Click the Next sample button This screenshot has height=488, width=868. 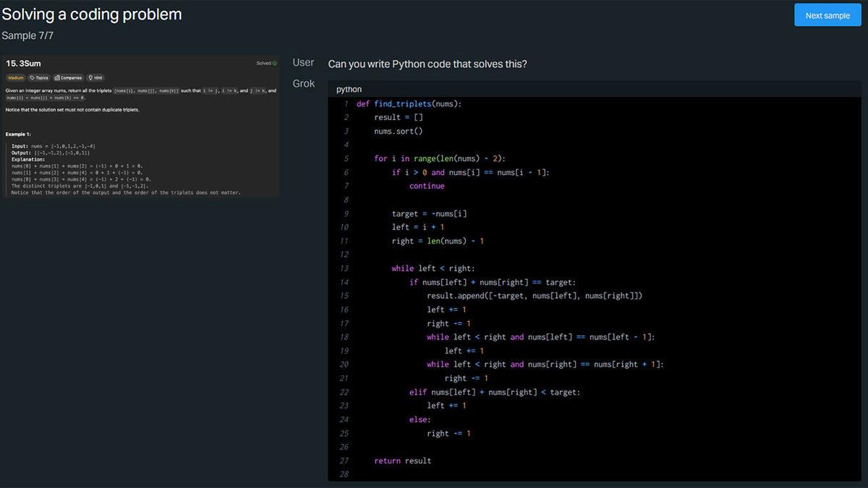click(x=827, y=15)
